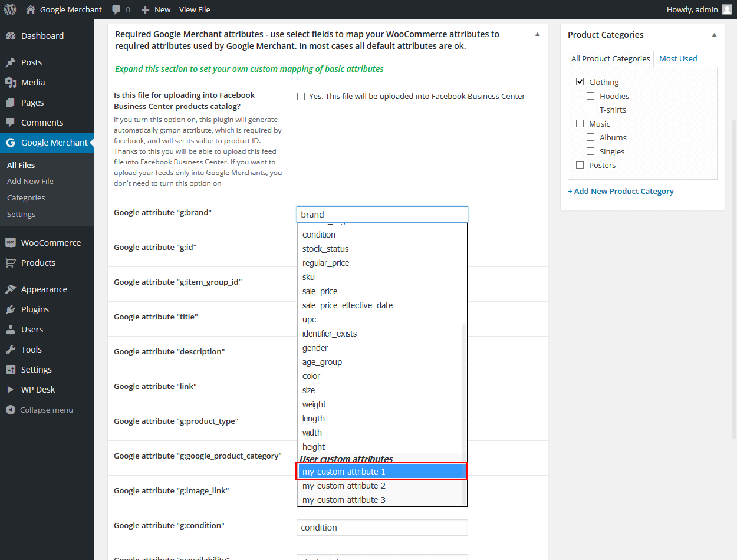Choose my-custom-attribute-1 from dropdown list
The height and width of the screenshot is (560, 737).
click(382, 472)
